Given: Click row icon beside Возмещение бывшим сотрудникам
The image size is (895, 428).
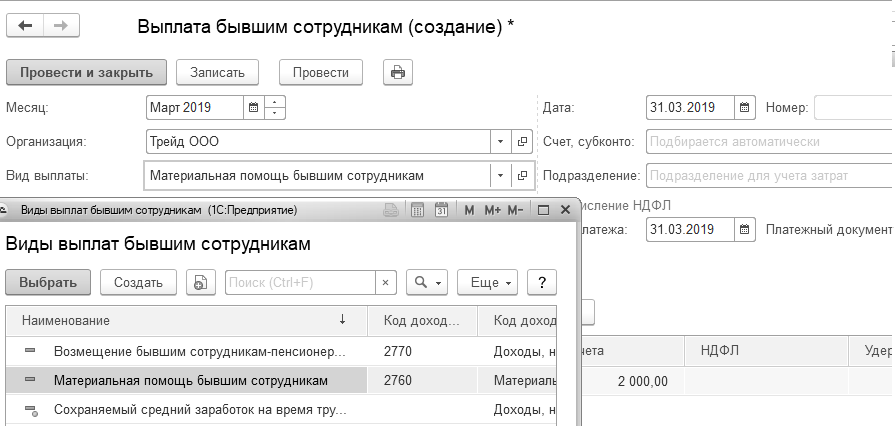Looking at the screenshot, I should click(30, 350).
